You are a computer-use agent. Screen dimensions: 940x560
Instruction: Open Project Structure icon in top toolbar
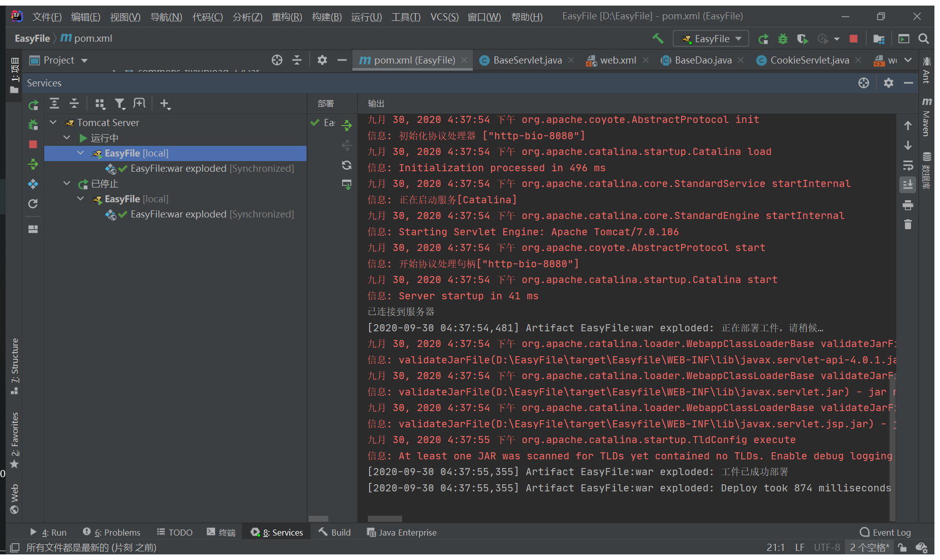tap(878, 39)
